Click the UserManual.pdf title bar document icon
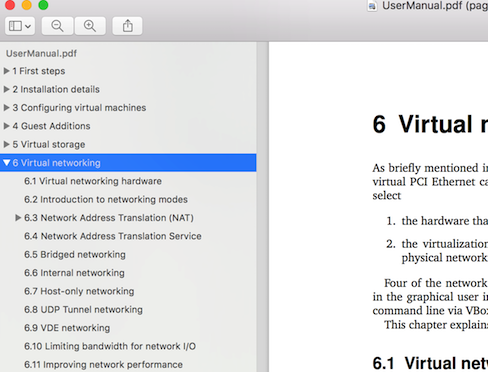Screen dimensions: 488x372 372,6
